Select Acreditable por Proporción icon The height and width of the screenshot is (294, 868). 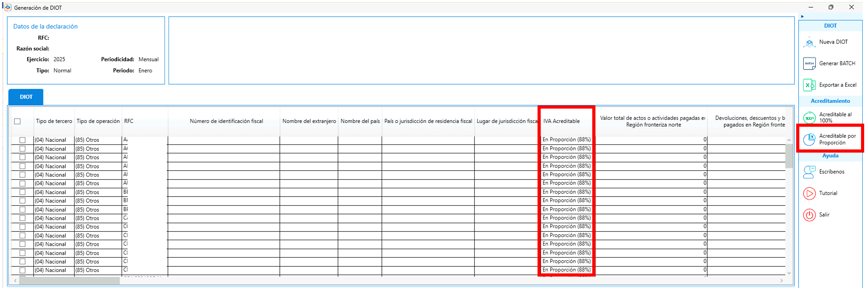(809, 139)
